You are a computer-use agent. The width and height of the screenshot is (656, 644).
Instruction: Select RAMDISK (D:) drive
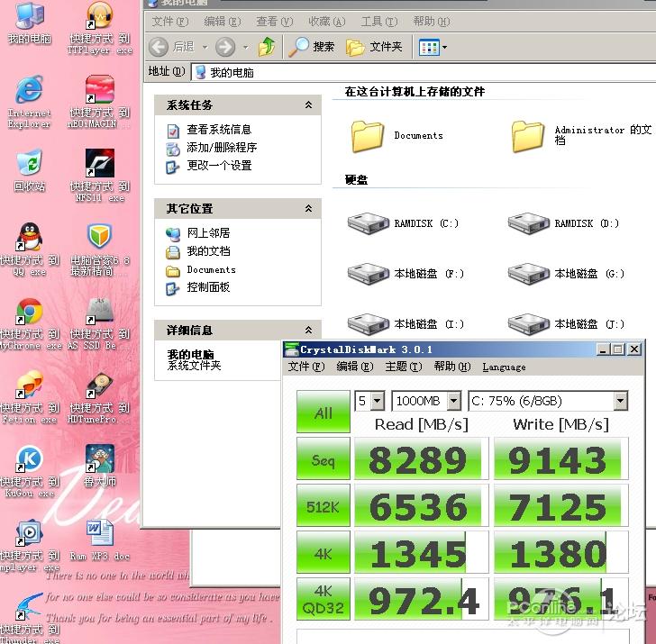point(563,223)
